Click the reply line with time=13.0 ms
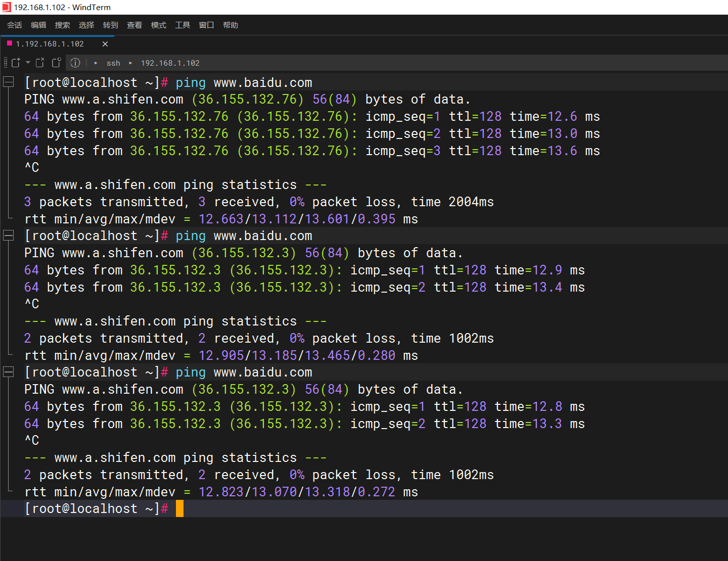728x561 pixels. point(312,133)
